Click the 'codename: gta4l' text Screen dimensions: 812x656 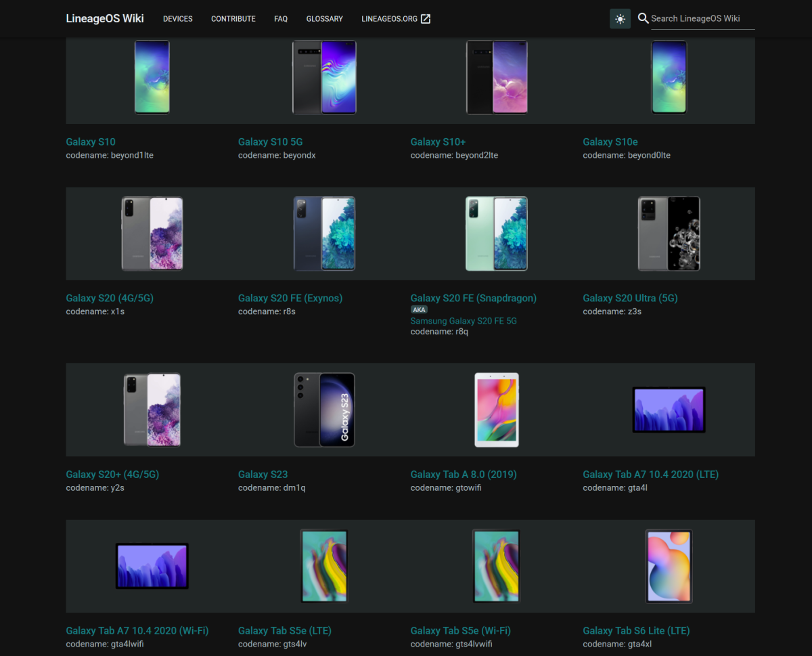coord(615,487)
